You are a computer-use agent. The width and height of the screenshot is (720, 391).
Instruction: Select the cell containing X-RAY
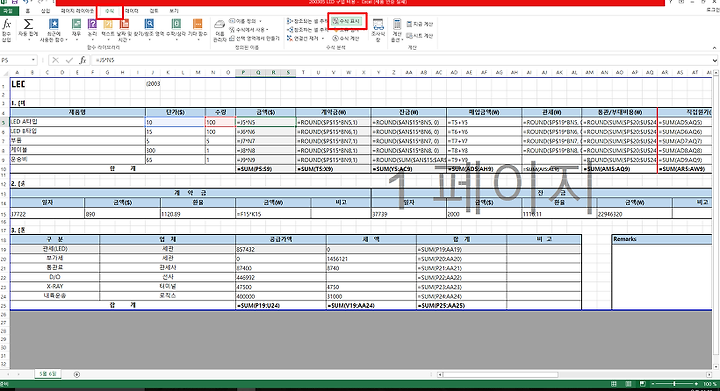click(x=55, y=286)
